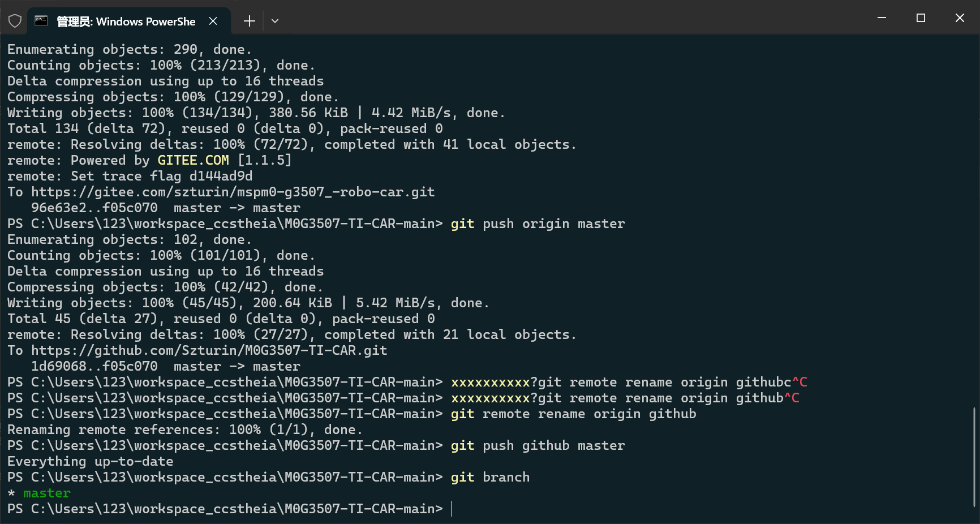Expand the new tab profile dropdown
This screenshot has height=524, width=980.
point(275,22)
